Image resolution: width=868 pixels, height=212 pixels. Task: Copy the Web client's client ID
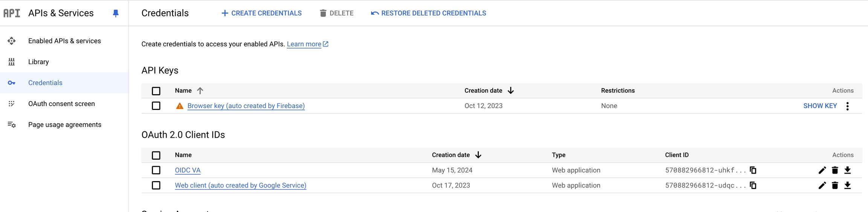click(x=753, y=185)
